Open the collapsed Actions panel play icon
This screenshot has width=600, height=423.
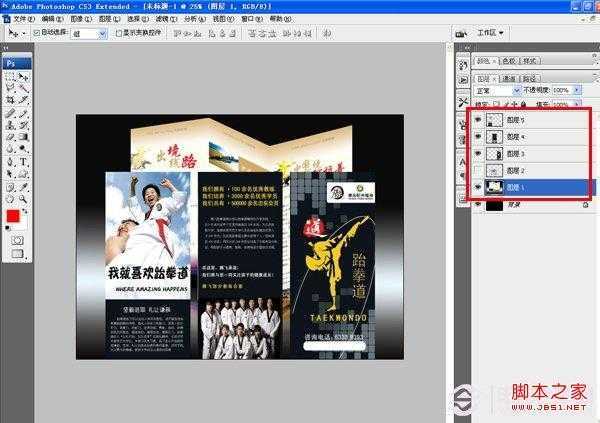pos(463,80)
